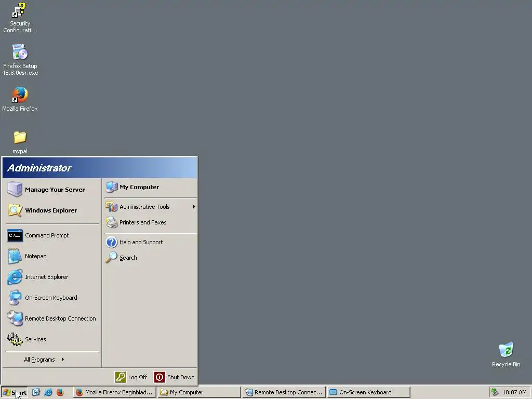Expand the Administrative Tools submenu arrow
Image resolution: width=532 pixels, height=399 pixels.
point(194,207)
